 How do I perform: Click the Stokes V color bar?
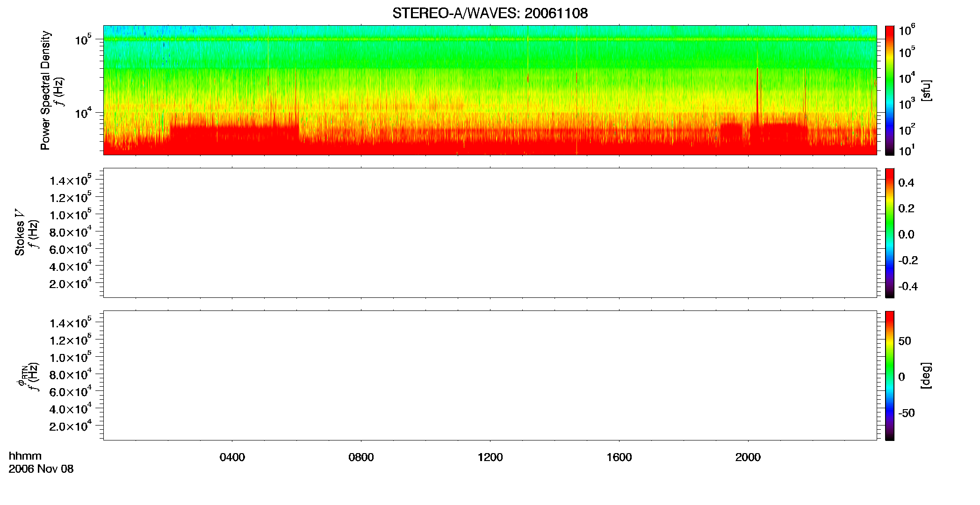[890, 233]
